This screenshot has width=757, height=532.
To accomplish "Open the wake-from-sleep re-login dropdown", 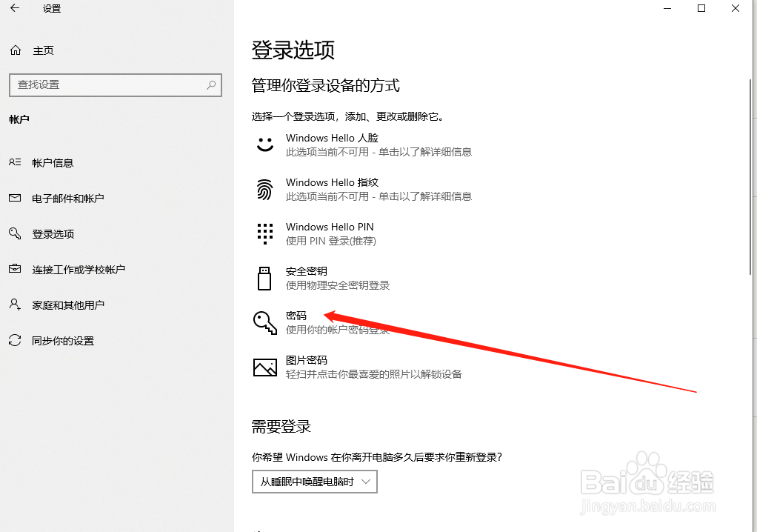I will (x=314, y=482).
